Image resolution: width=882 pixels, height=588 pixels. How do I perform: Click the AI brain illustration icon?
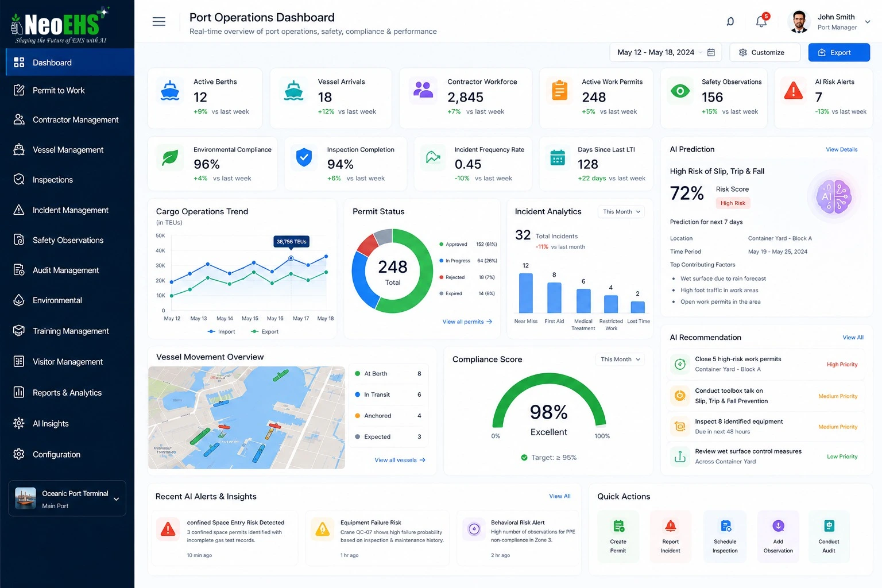coord(834,197)
